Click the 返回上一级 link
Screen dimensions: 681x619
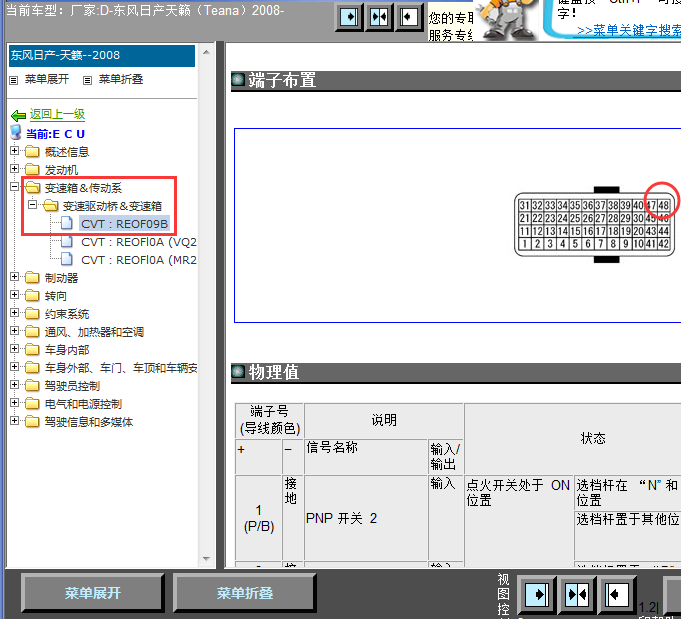coord(57,114)
